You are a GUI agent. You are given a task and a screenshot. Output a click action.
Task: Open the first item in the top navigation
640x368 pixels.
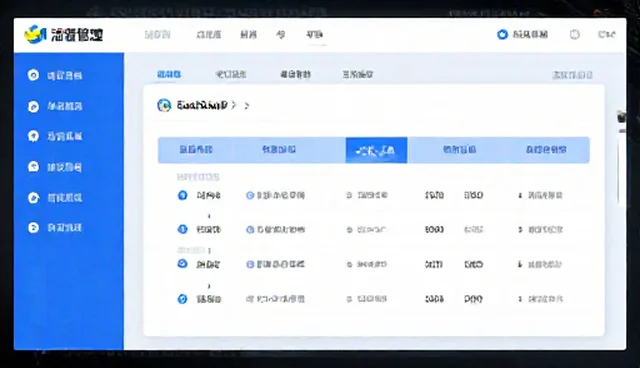(x=158, y=35)
